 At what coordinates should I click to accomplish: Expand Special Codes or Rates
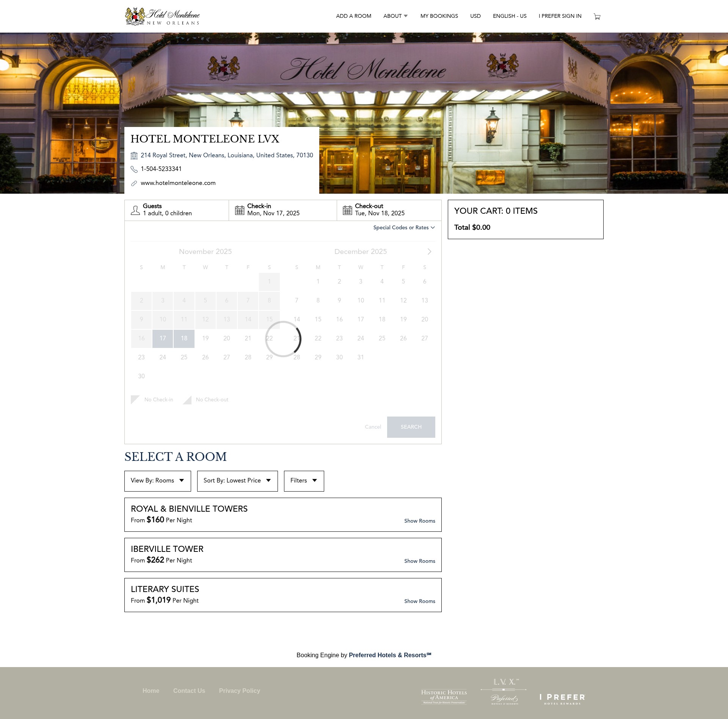pyautogui.click(x=404, y=227)
